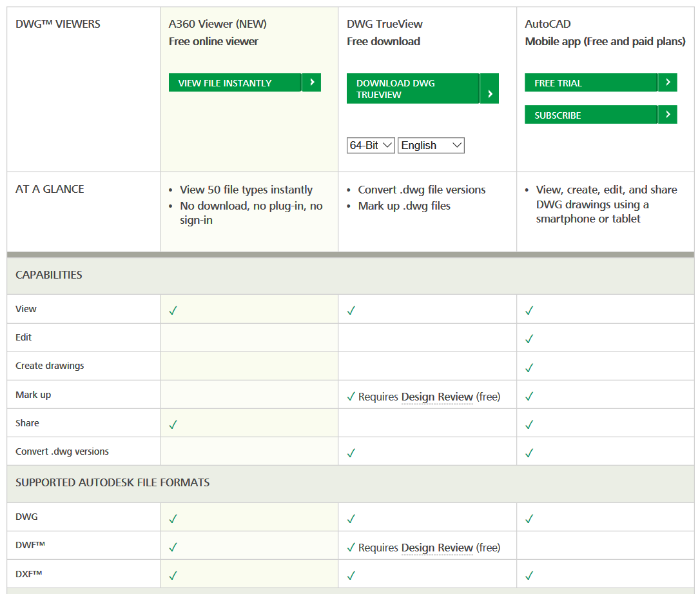
Task: Click 'View 50 file types instantly' bullet
Action: 246,190
